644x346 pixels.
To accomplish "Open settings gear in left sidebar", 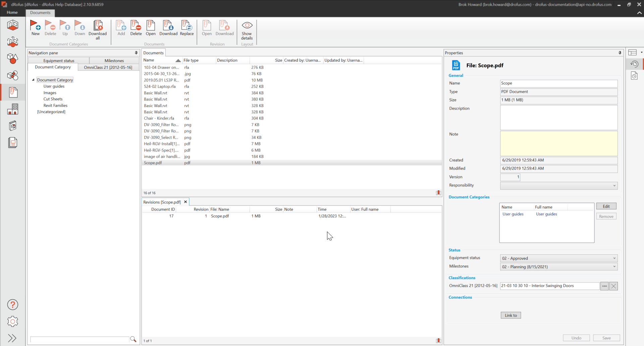I will [x=13, y=322].
